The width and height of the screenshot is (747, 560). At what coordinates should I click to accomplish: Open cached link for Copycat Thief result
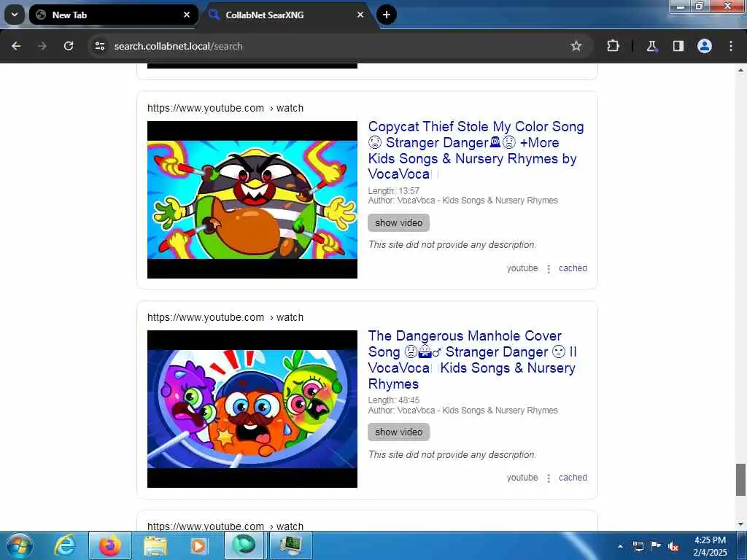pos(573,268)
